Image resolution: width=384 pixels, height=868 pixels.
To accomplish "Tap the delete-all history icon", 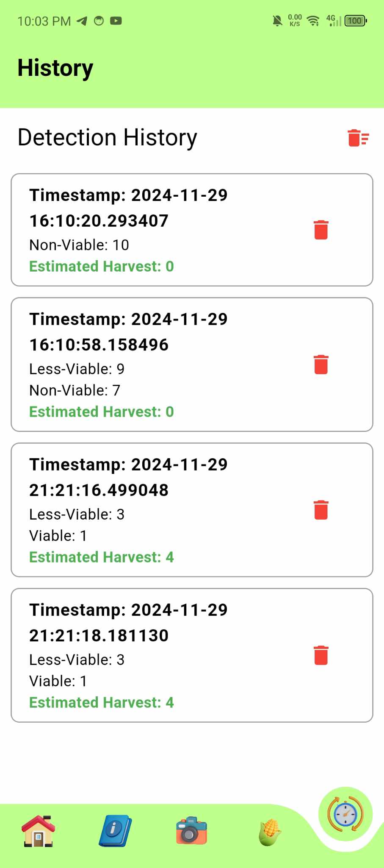I will pyautogui.click(x=358, y=138).
